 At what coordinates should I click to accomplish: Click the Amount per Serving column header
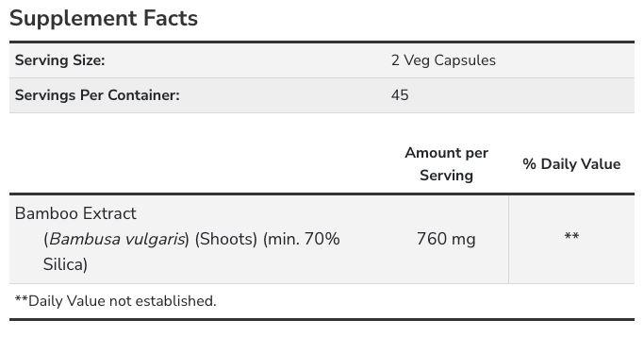coord(446,164)
